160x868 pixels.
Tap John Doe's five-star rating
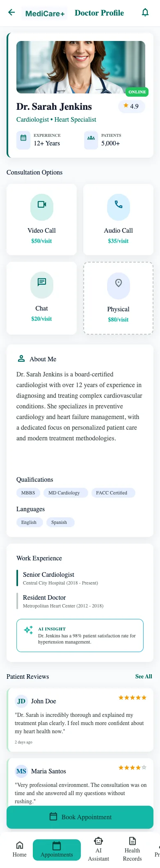pyautogui.click(x=133, y=698)
